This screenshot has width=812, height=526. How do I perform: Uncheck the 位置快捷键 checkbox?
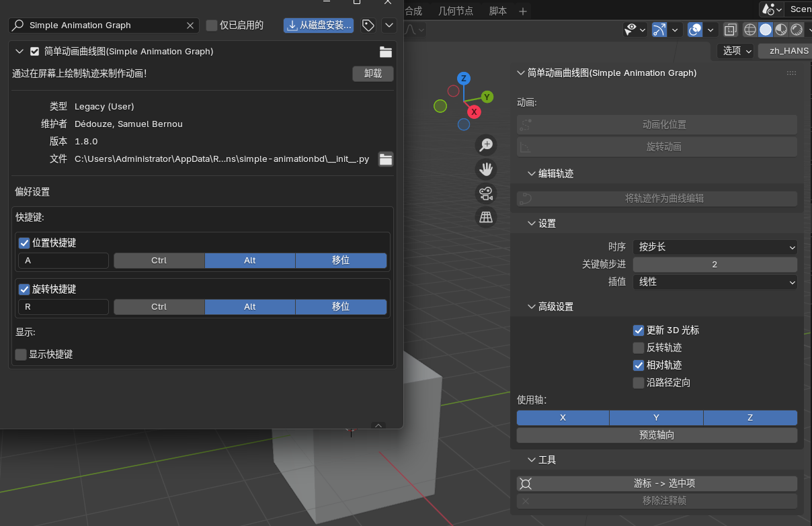coord(24,243)
